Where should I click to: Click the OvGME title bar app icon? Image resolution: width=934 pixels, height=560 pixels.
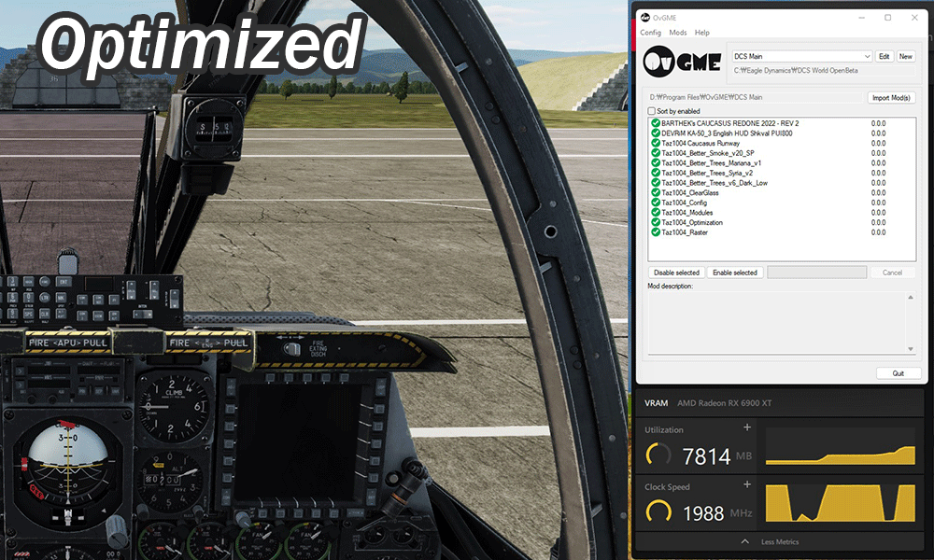[645, 17]
